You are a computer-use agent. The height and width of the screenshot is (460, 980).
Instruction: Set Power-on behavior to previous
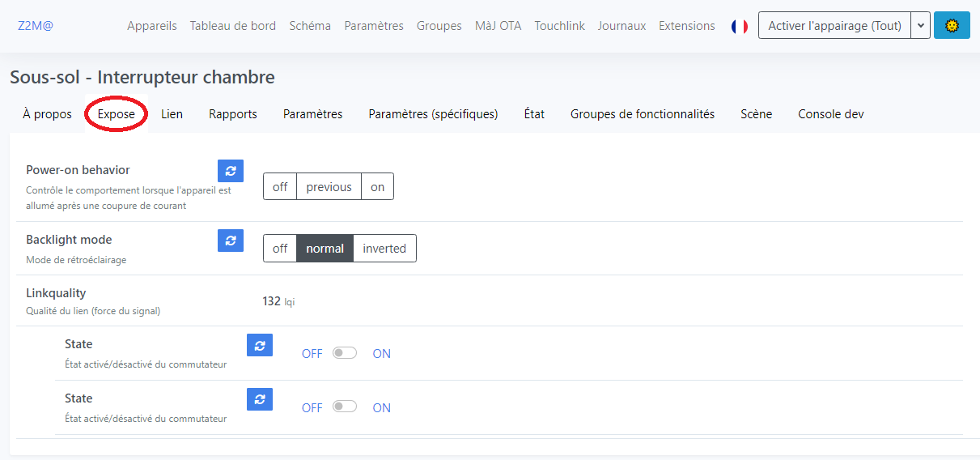point(329,186)
